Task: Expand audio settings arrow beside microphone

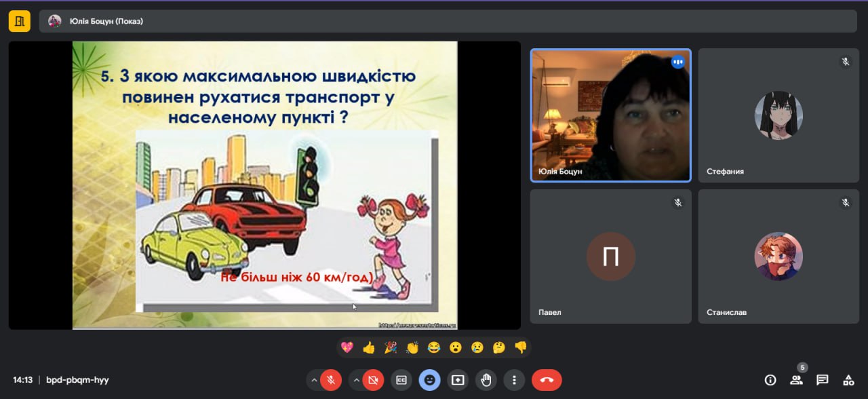Action: point(314,380)
